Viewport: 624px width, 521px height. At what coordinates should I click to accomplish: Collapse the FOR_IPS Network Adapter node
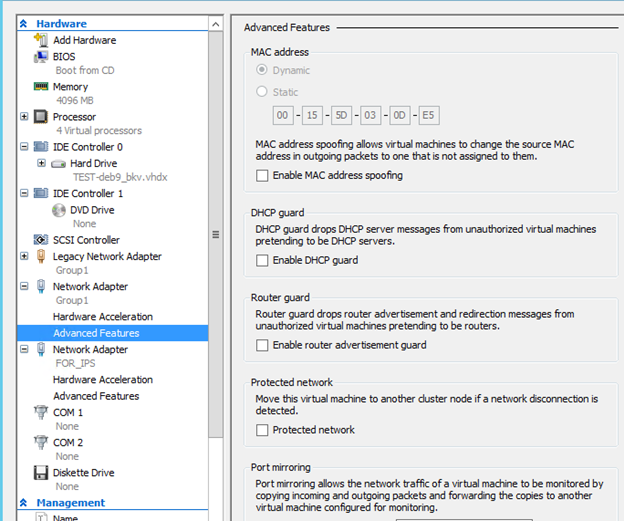click(24, 349)
